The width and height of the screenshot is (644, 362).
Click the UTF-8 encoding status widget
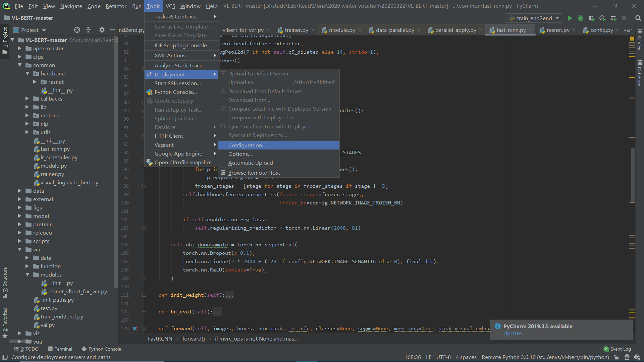coord(443,357)
